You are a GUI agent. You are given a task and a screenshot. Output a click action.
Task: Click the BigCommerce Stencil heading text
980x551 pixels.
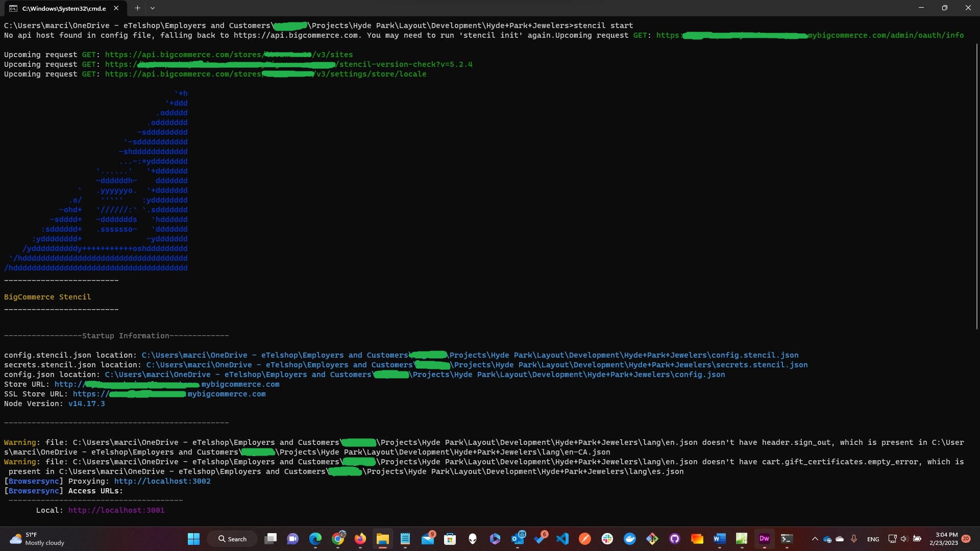(x=47, y=297)
